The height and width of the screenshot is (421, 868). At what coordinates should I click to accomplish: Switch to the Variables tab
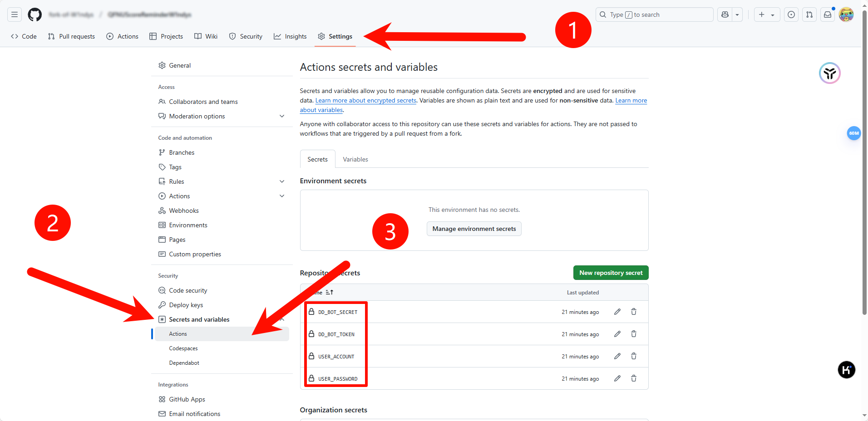pyautogui.click(x=355, y=159)
